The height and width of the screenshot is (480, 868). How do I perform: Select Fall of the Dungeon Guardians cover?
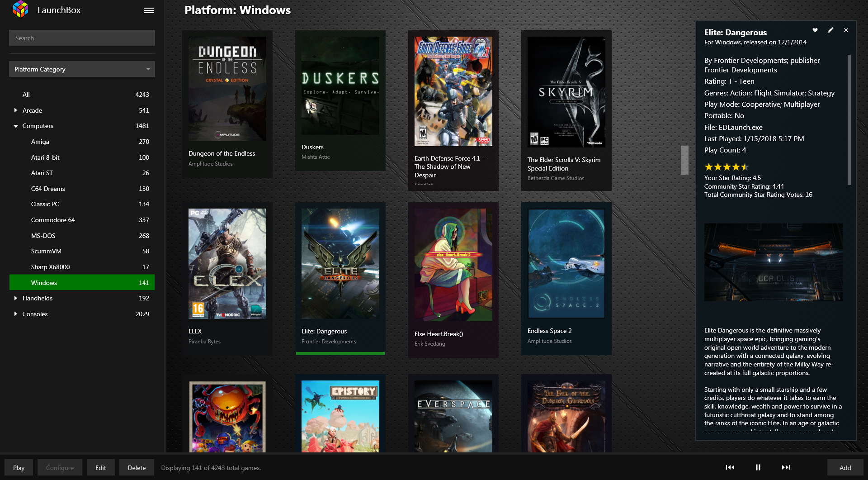[x=566, y=416]
